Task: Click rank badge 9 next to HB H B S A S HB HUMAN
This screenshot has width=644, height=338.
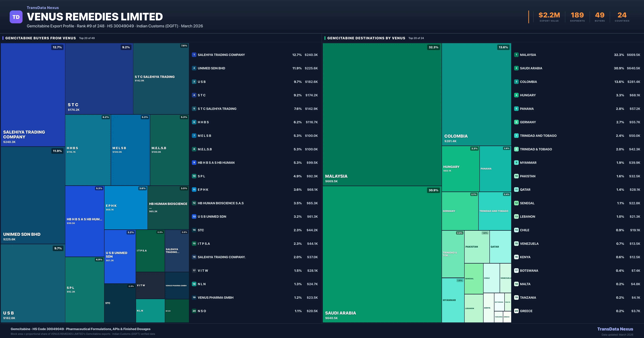Action: tap(194, 163)
